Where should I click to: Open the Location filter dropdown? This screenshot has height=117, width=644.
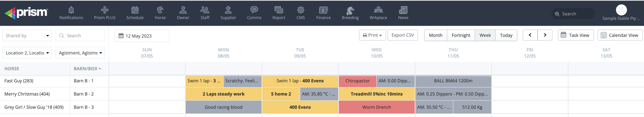(x=27, y=53)
